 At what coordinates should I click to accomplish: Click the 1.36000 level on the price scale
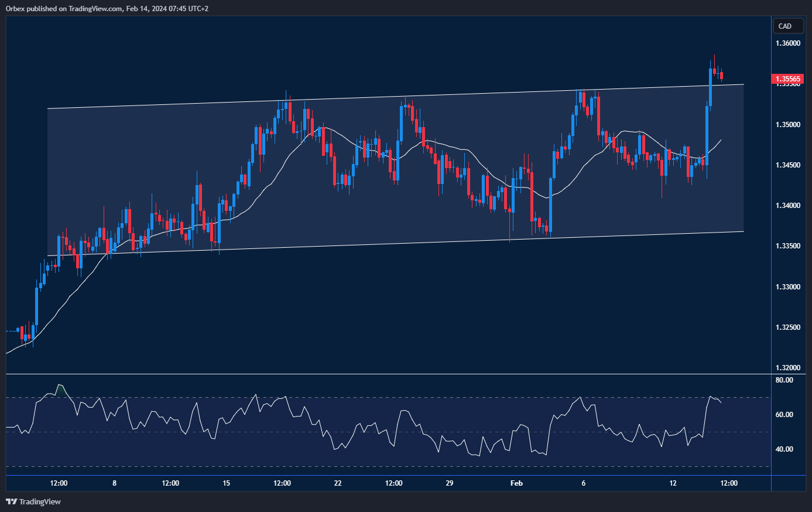(x=787, y=43)
